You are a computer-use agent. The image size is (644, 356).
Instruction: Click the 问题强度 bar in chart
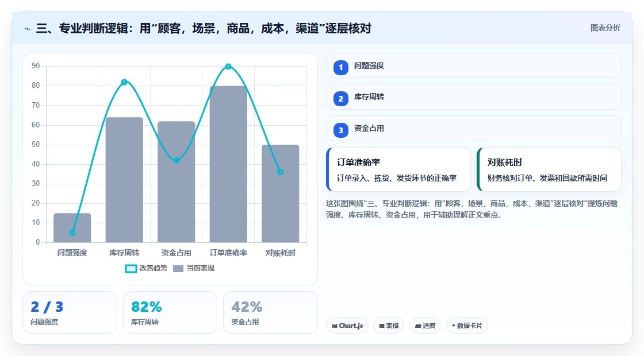(72, 228)
